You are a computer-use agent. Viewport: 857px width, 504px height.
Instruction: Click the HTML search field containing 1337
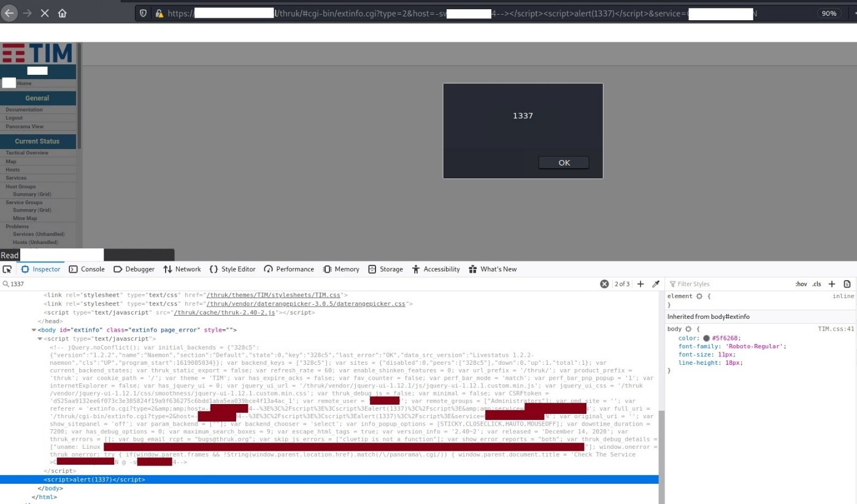[x=301, y=284]
